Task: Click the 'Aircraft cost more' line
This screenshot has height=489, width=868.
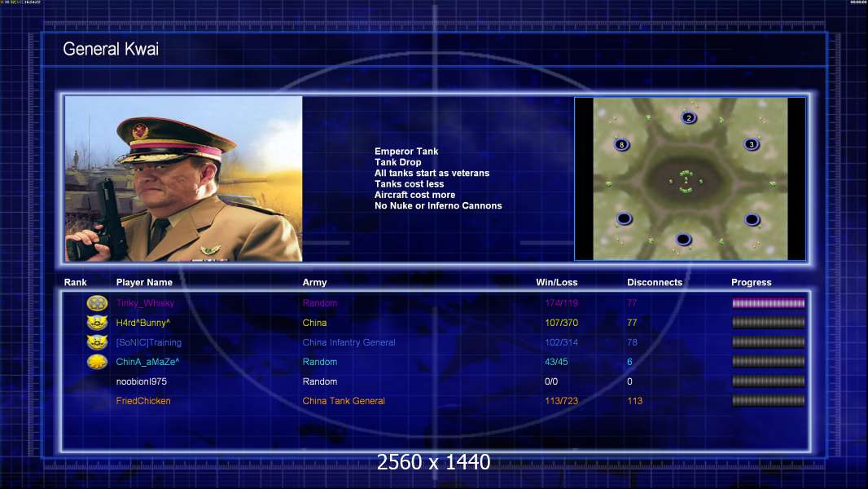Action: 414,195
